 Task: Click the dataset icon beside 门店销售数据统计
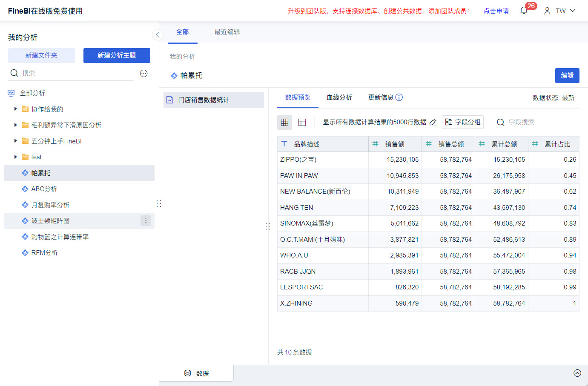170,100
